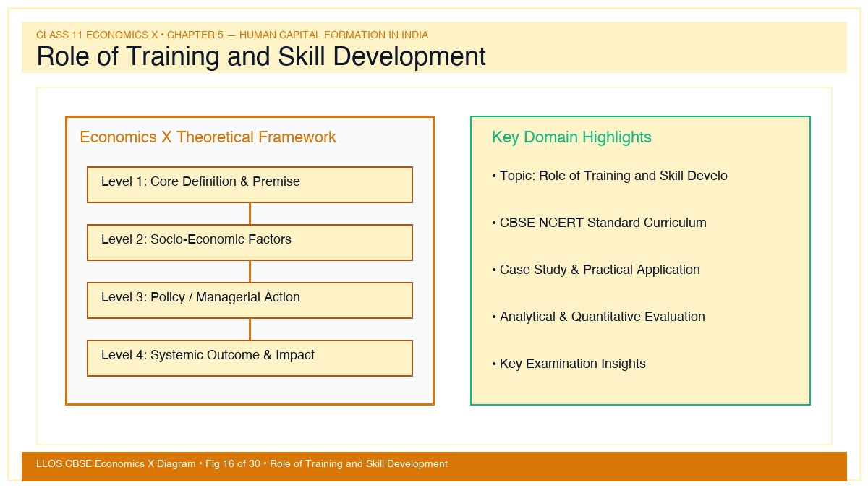
Task: Select the 'Economics X Theoretical Framework' heading
Action: click(208, 137)
